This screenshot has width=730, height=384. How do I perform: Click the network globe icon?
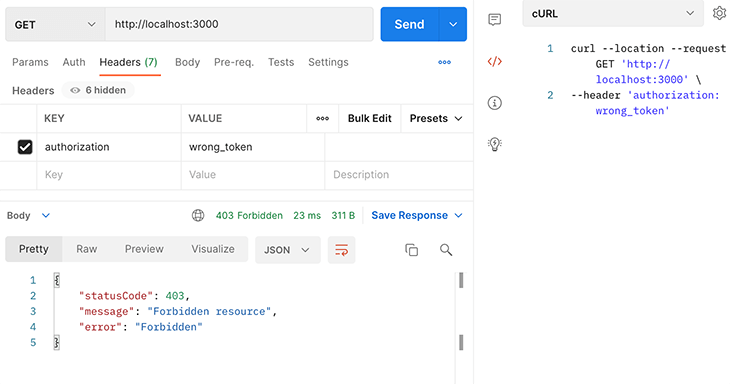pyautogui.click(x=198, y=216)
